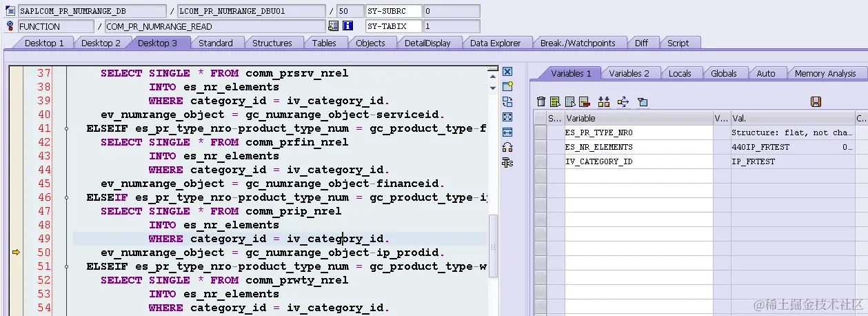
Task: Click variable ES_PR_TYPE_NRO in table
Action: click(x=638, y=132)
